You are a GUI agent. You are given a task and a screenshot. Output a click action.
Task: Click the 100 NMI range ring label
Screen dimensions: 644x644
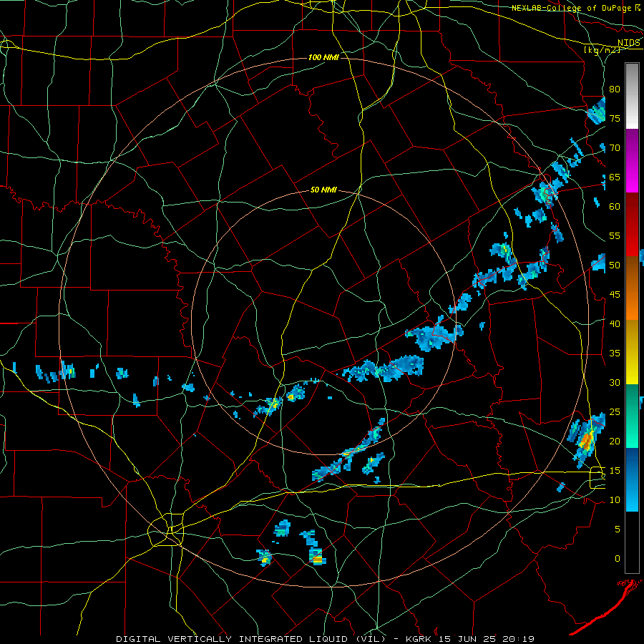coord(323,57)
